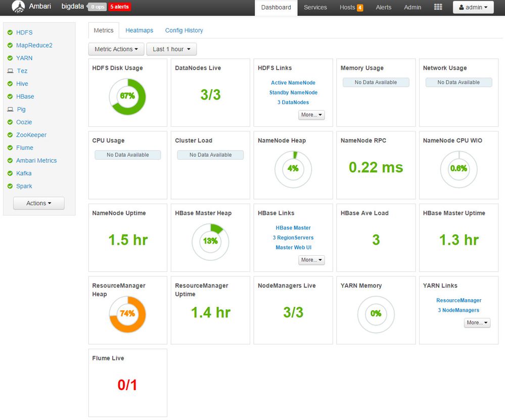The width and height of the screenshot is (505, 420).
Task: Click the Pig client laptop icon
Action: tap(10, 109)
